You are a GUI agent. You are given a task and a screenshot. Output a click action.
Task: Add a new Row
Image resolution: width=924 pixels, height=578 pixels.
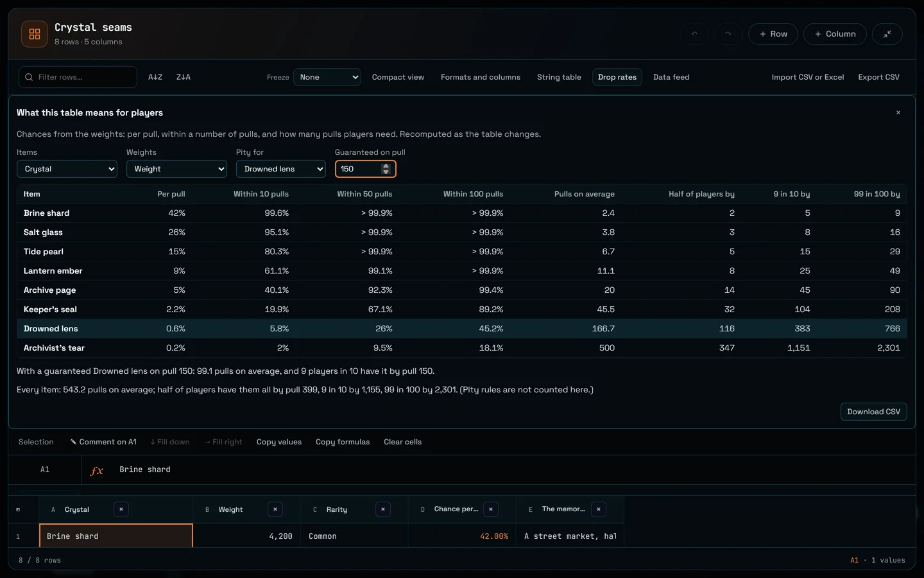point(773,34)
